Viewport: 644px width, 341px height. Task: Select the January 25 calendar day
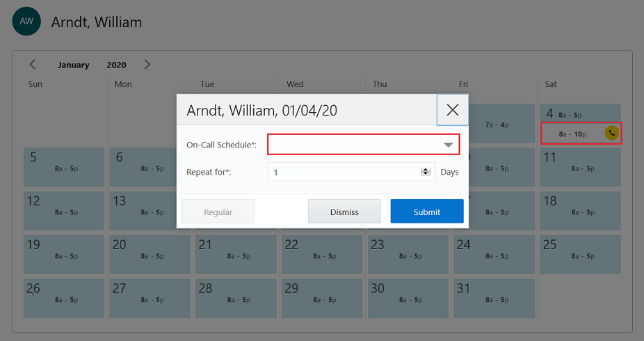point(580,255)
